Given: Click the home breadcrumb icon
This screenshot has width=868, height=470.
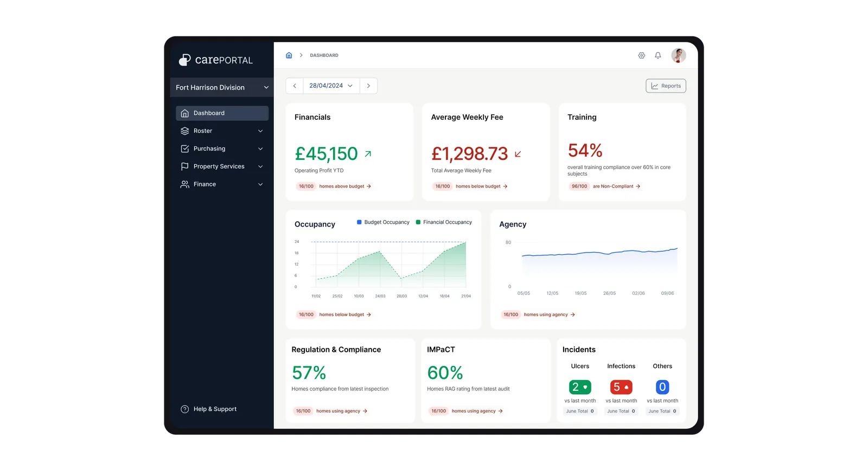Looking at the screenshot, I should [x=289, y=55].
